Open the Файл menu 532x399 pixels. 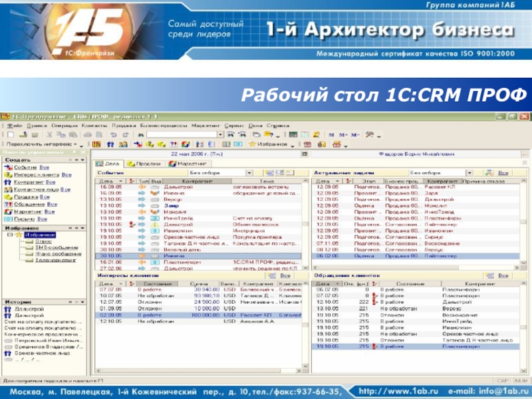pos(15,126)
